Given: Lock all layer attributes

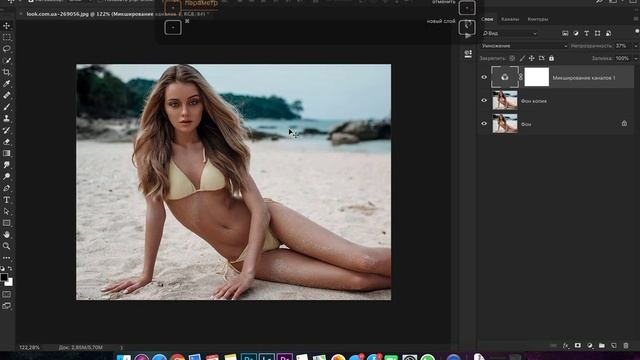Looking at the screenshot, I should point(551,58).
